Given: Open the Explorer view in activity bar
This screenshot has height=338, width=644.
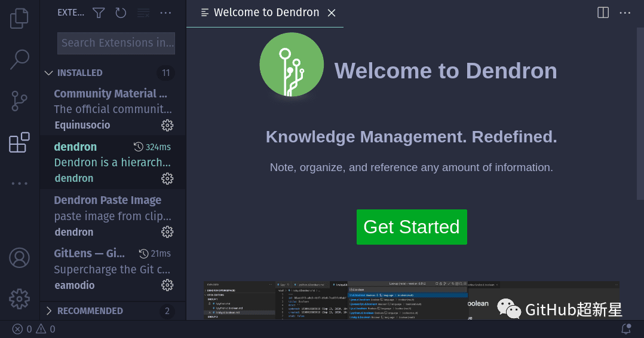Looking at the screenshot, I should click(19, 18).
